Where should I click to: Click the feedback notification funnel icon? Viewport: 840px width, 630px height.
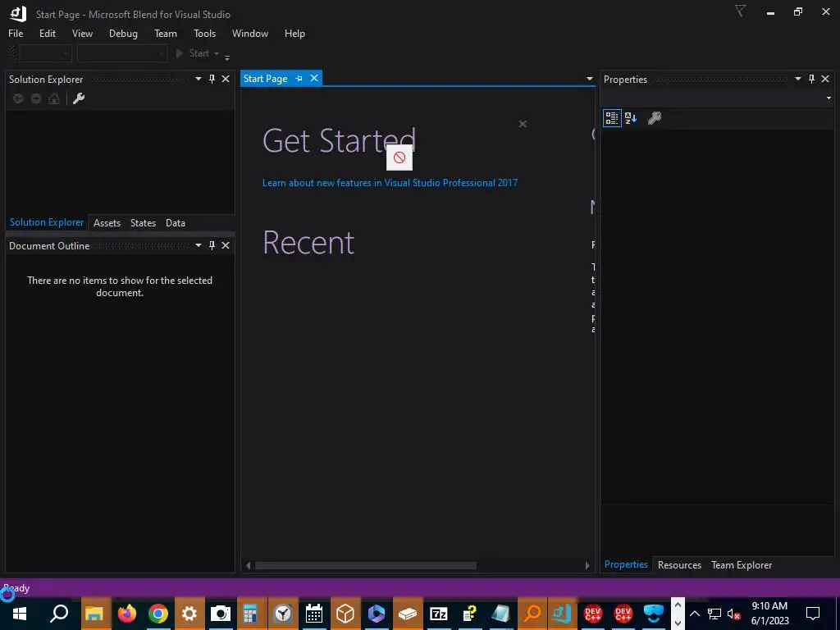[740, 11]
